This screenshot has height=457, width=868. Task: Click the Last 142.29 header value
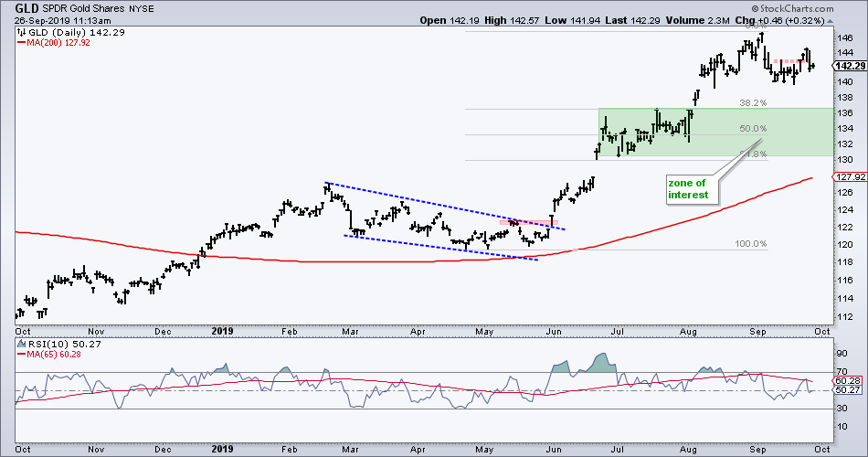click(631, 20)
